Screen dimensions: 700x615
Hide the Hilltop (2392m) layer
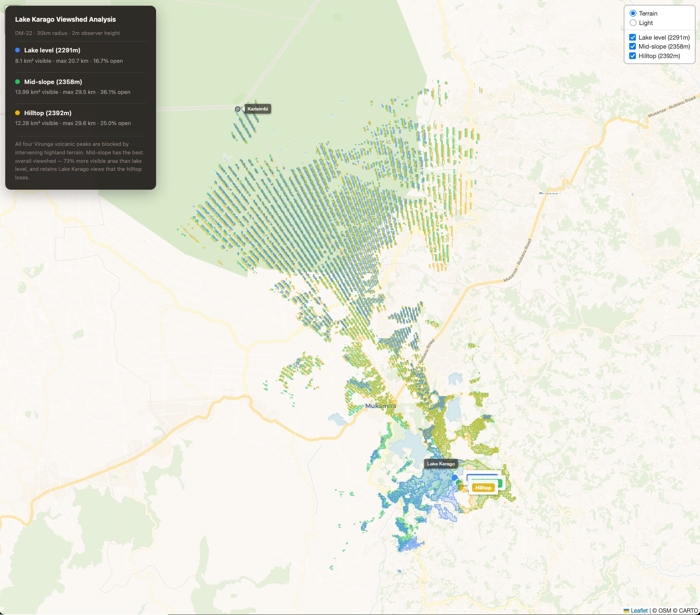(x=632, y=56)
